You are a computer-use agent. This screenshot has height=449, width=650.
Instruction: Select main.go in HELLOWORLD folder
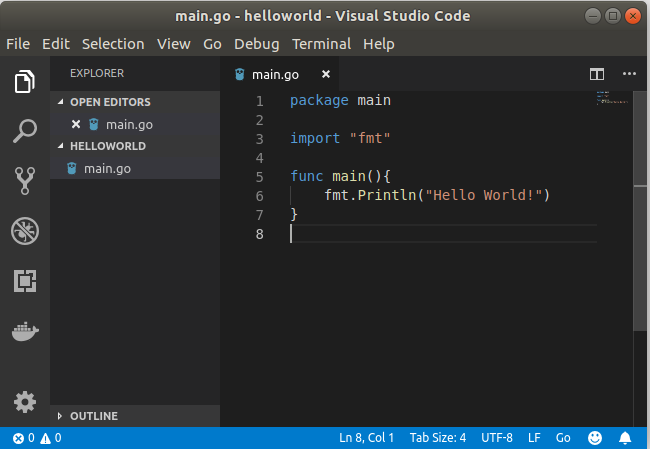click(135, 168)
